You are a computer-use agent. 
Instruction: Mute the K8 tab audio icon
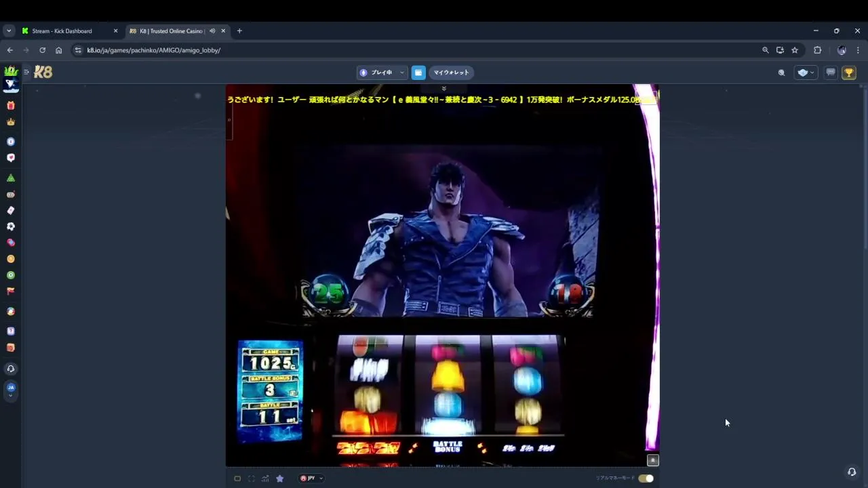pos(212,30)
